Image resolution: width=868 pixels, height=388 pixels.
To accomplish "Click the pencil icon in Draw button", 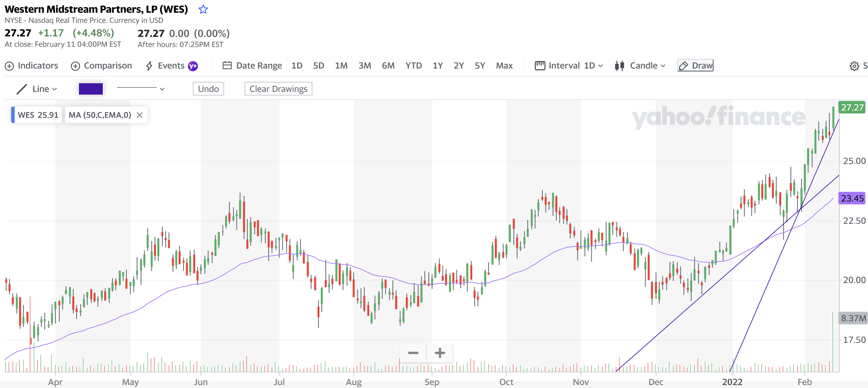I will pos(683,66).
